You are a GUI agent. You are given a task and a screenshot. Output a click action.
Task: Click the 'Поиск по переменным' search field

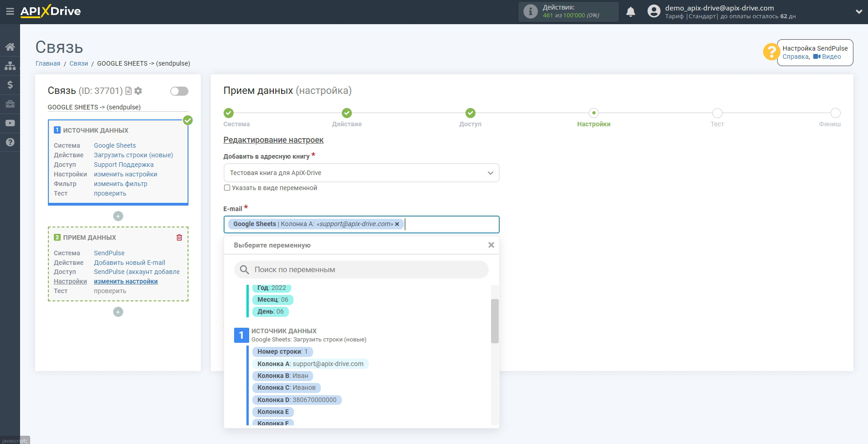[x=361, y=270]
